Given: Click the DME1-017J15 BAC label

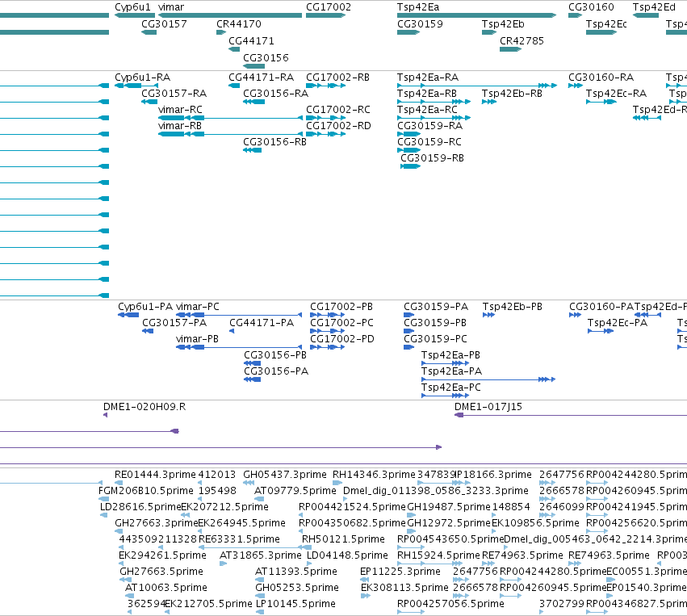Looking at the screenshot, I should tap(488, 407).
